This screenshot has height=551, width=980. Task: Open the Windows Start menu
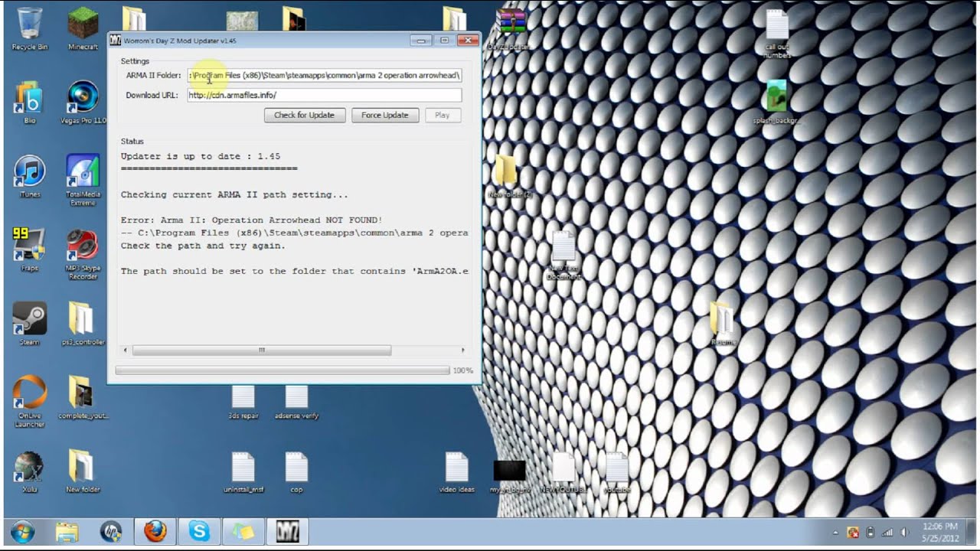pyautogui.click(x=22, y=531)
